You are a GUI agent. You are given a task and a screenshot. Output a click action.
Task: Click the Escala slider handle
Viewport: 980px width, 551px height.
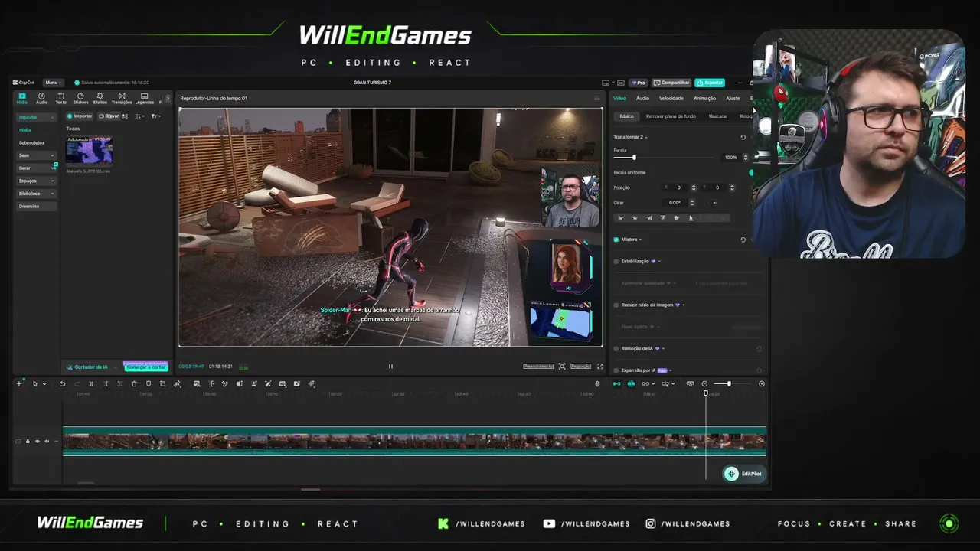(634, 158)
